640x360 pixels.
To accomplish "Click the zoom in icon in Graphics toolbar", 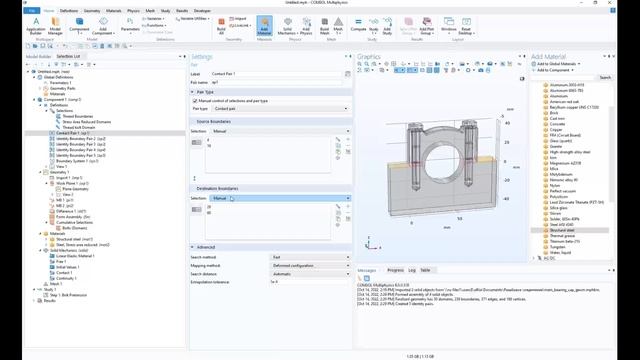I will pos(359,64).
